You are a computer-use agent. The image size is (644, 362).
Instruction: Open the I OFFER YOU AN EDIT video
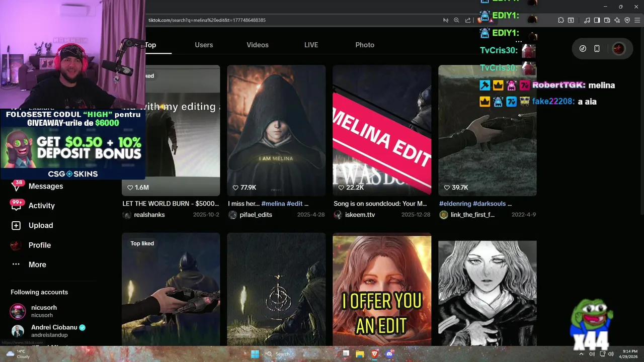click(x=382, y=289)
